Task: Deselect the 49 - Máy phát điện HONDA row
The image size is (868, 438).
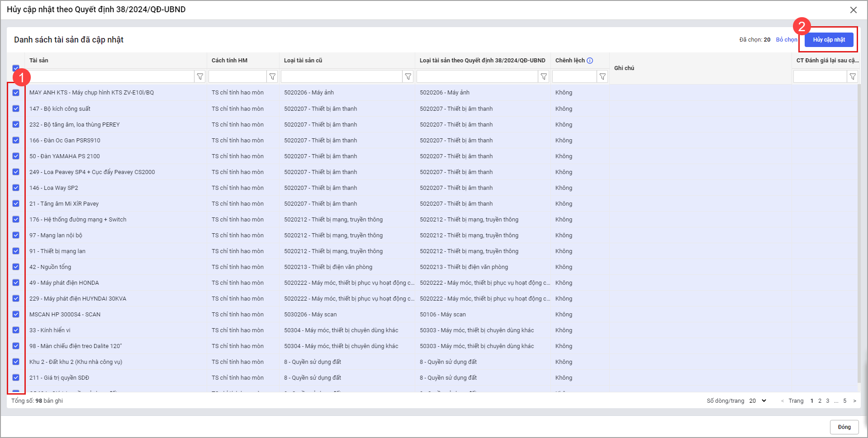Action: pos(16,283)
